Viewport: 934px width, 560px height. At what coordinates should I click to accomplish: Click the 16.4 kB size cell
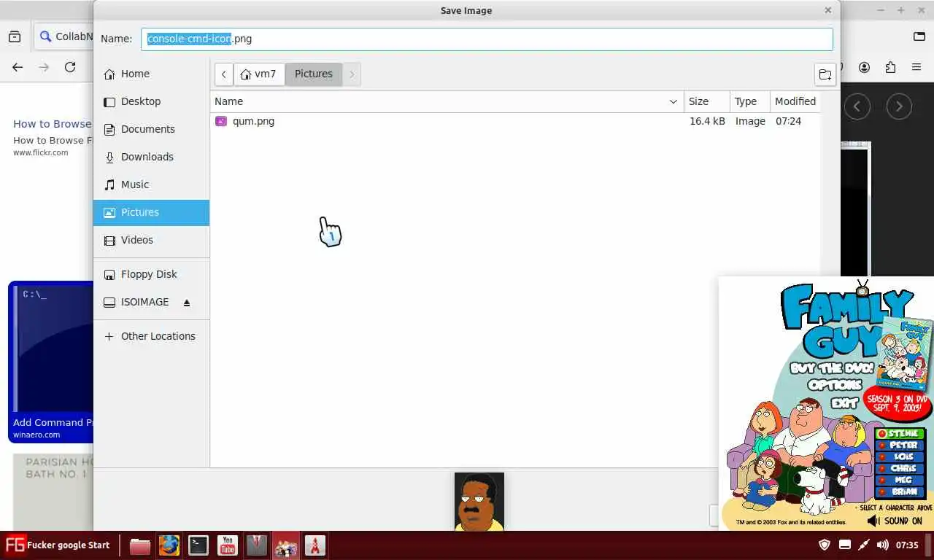pyautogui.click(x=707, y=121)
